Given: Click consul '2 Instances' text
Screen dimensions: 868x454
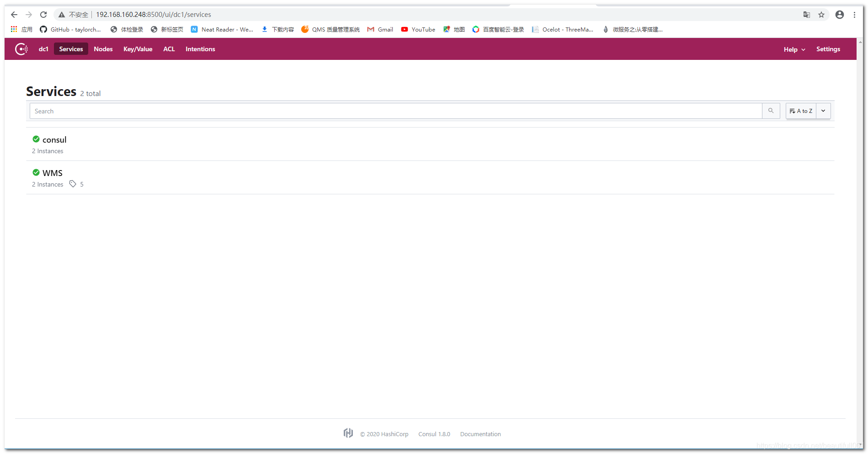Looking at the screenshot, I should [48, 151].
